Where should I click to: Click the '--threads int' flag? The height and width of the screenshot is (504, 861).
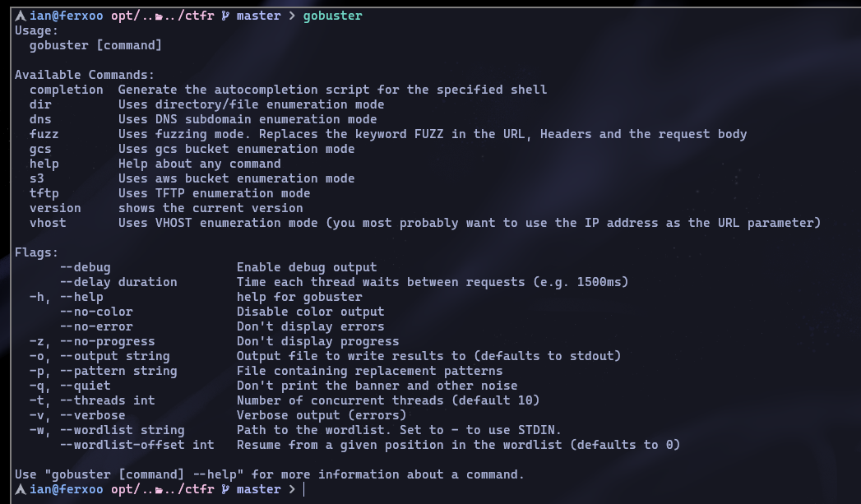tap(108, 400)
